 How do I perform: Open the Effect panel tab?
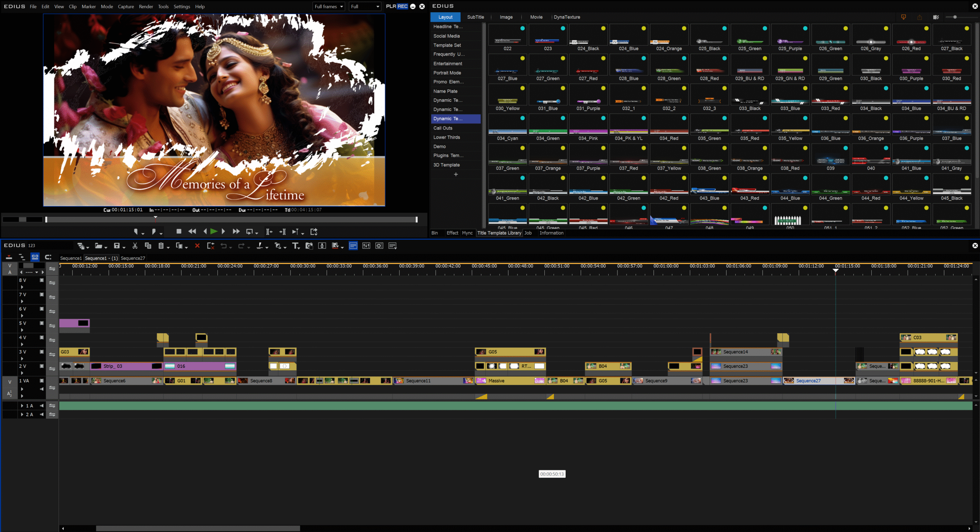pyautogui.click(x=452, y=233)
